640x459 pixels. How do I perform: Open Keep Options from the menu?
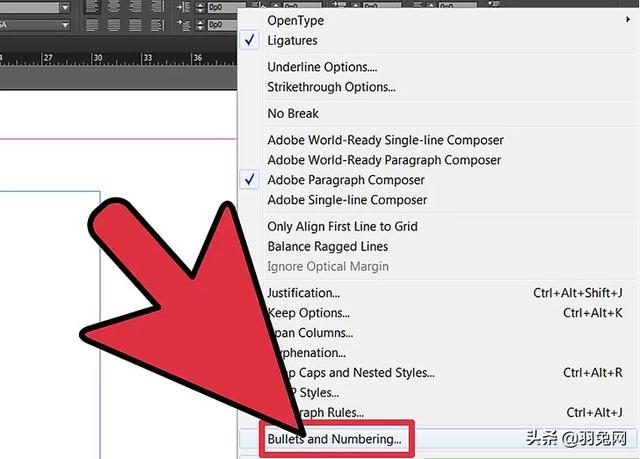point(309,313)
